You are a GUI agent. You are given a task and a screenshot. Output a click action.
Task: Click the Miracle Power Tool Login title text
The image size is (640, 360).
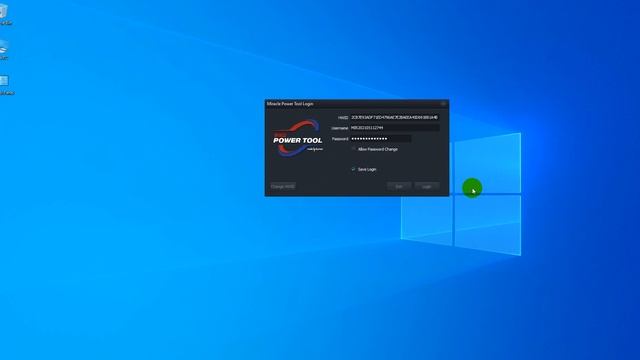tap(290, 104)
